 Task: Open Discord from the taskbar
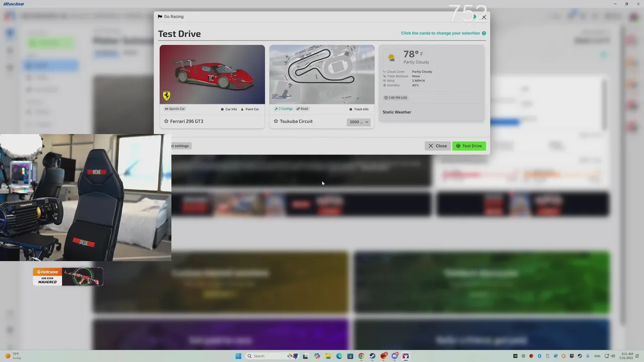(395, 356)
